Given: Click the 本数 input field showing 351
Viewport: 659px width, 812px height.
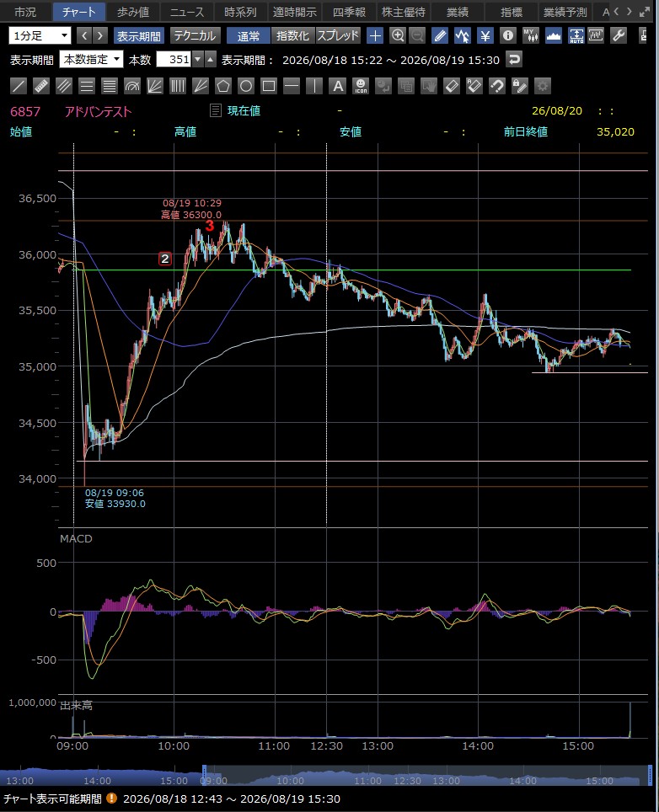Looking at the screenshot, I should (x=174, y=60).
